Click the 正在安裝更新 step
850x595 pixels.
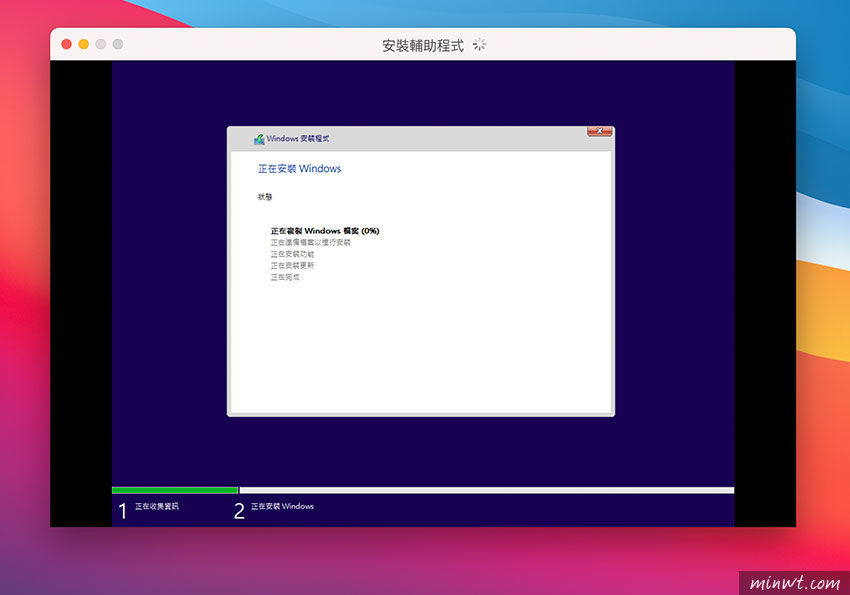click(x=292, y=266)
